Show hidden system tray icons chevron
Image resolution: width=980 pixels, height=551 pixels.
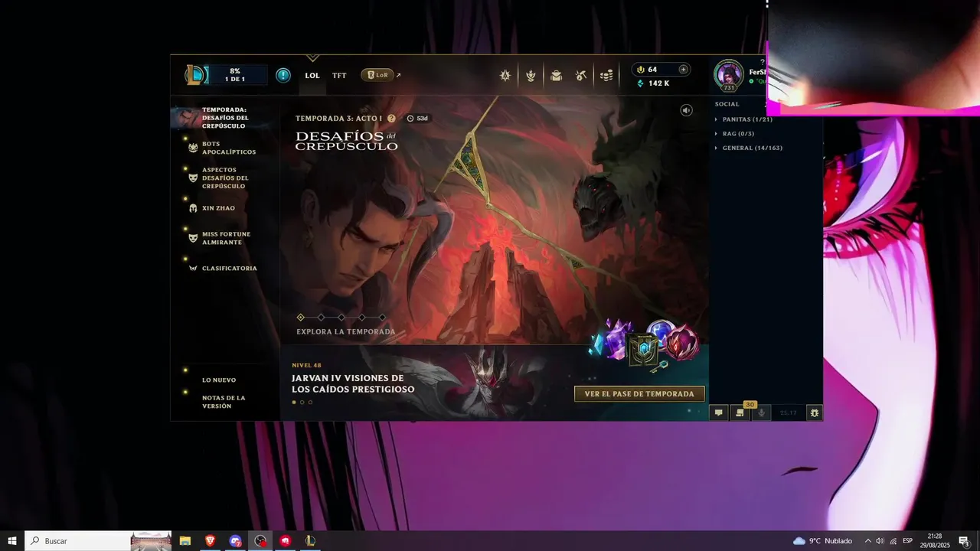point(867,541)
